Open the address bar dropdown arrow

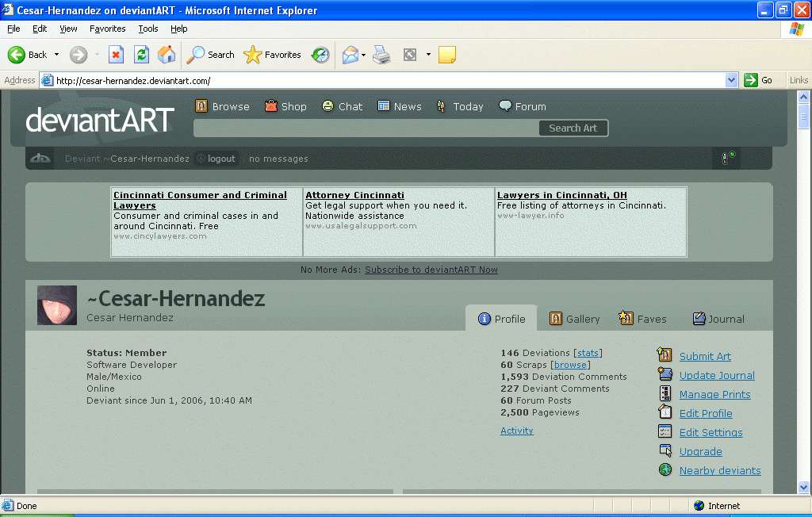tap(731, 80)
